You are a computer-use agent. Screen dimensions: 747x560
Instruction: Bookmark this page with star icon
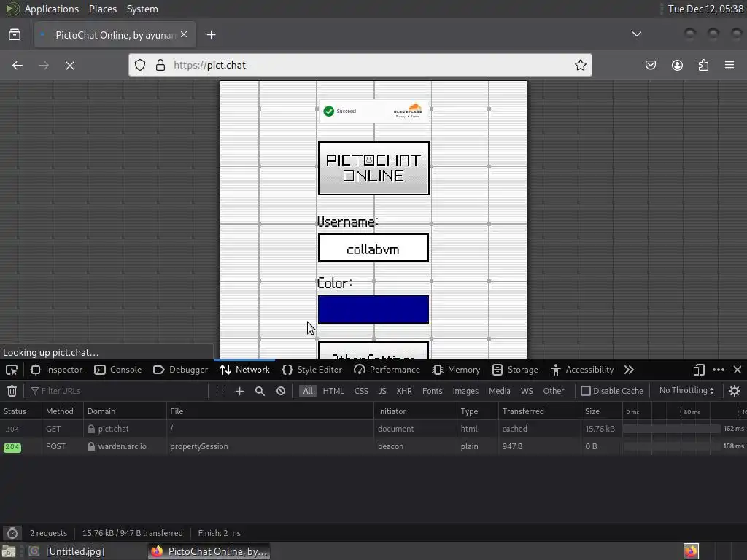coord(580,65)
